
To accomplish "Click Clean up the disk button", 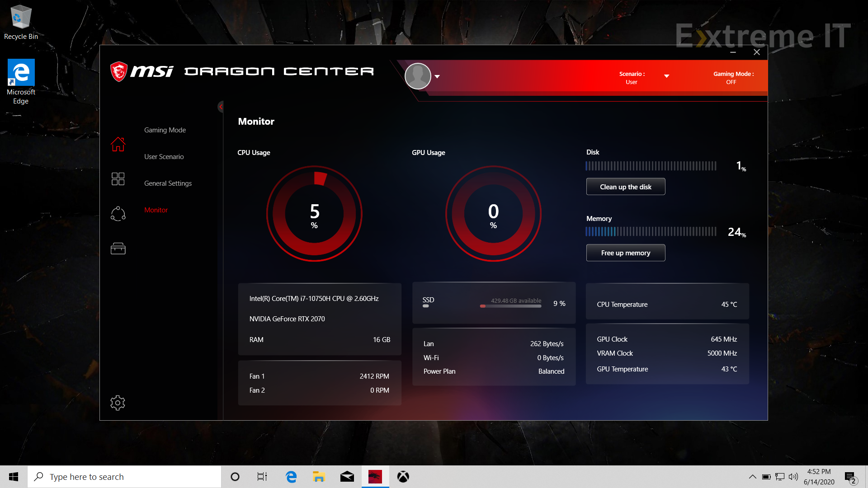I will 626,187.
